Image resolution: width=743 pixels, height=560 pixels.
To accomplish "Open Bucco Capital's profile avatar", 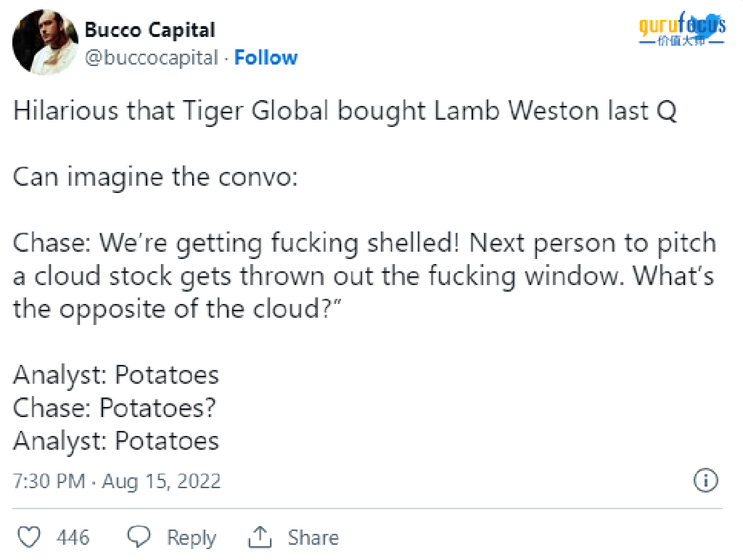I will tap(45, 42).
